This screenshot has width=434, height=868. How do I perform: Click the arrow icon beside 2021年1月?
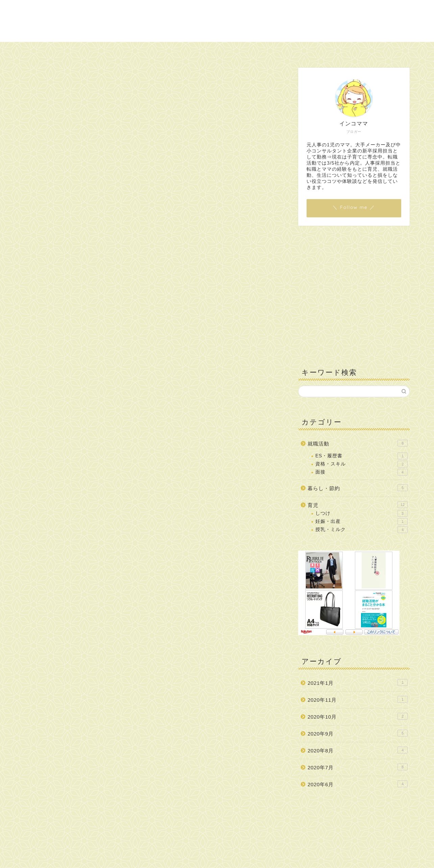303,683
